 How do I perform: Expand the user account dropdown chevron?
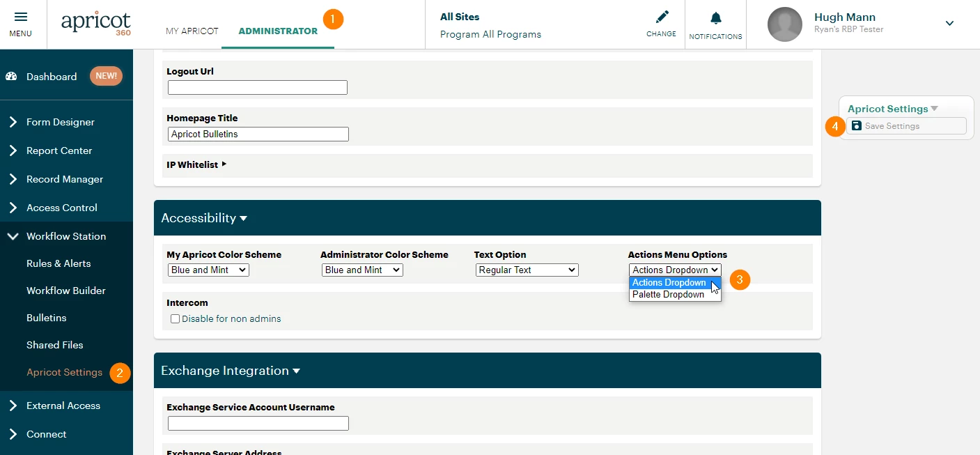tap(949, 24)
